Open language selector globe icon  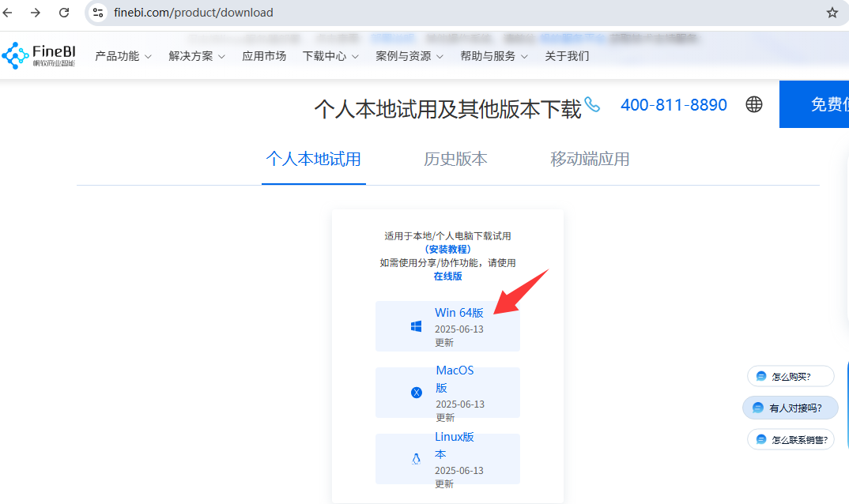coord(753,104)
